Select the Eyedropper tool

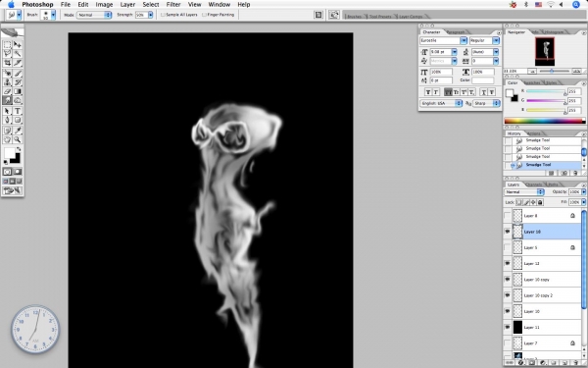pos(18,131)
